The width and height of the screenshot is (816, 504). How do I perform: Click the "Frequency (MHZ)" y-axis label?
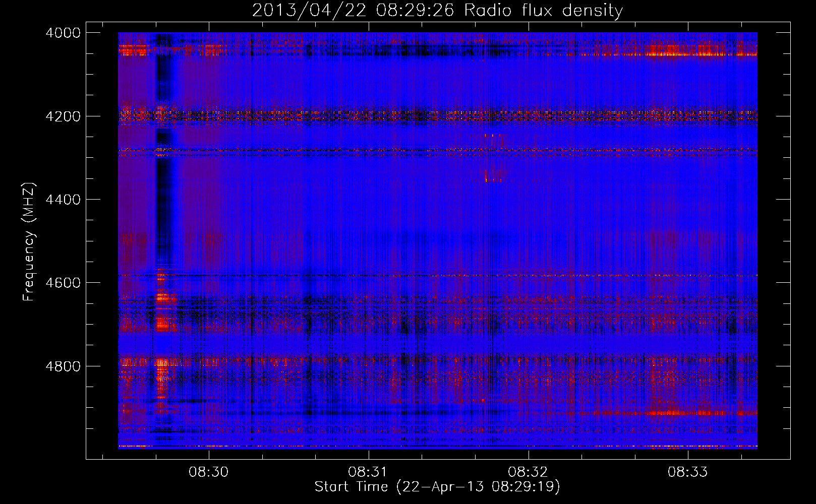point(29,242)
